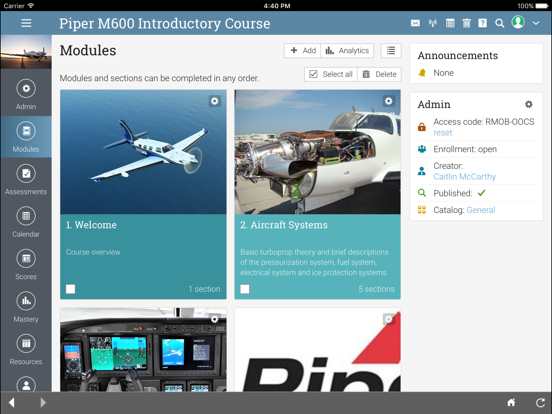
Task: Go back with bottom left arrow
Action: click(12, 402)
